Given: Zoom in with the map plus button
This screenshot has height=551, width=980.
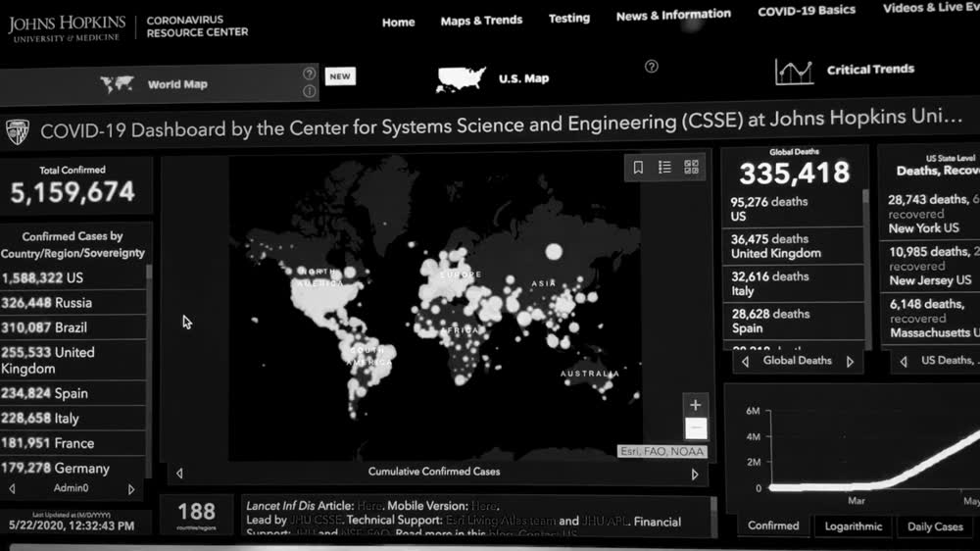Looking at the screenshot, I should click(695, 405).
